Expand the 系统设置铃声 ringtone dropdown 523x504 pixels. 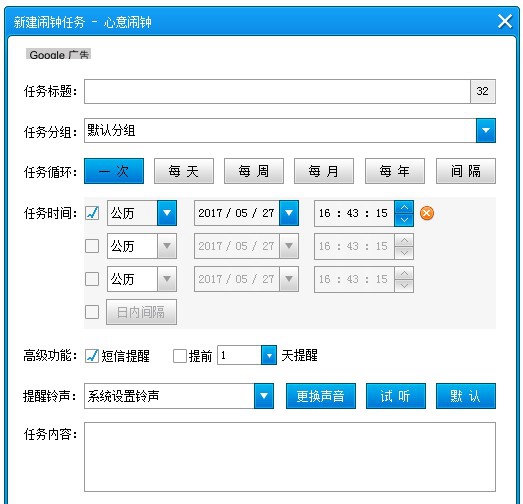[264, 396]
